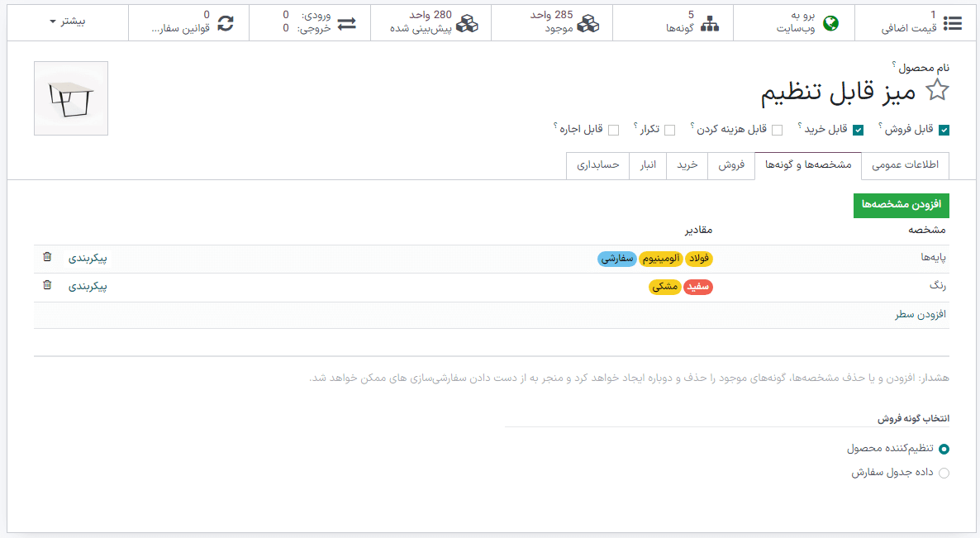This screenshot has height=538, width=980.
Task: Delete the پایه‌ها attribute row with trash icon
Action: coord(47,257)
